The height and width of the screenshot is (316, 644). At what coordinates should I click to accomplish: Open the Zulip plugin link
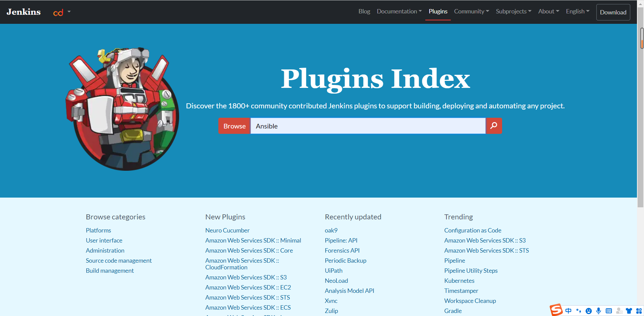click(x=331, y=311)
